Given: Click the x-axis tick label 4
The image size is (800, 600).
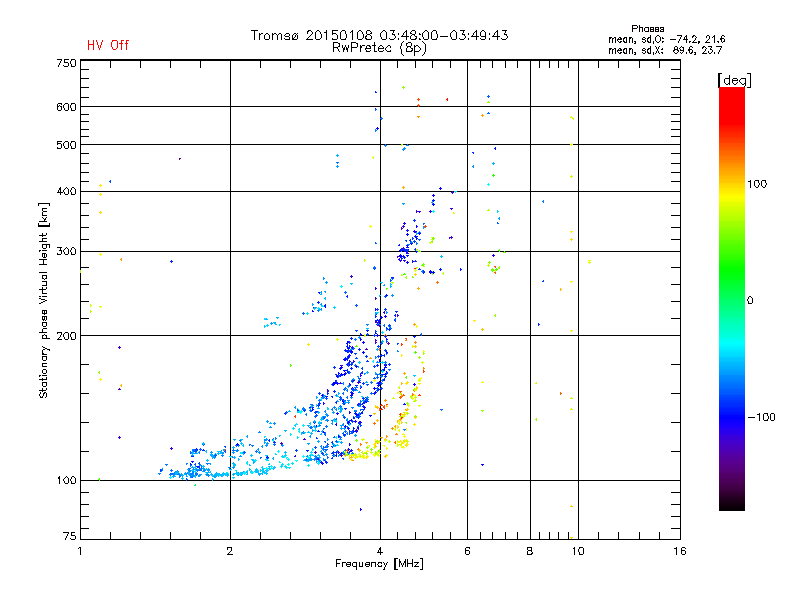Looking at the screenshot, I should [380, 551].
